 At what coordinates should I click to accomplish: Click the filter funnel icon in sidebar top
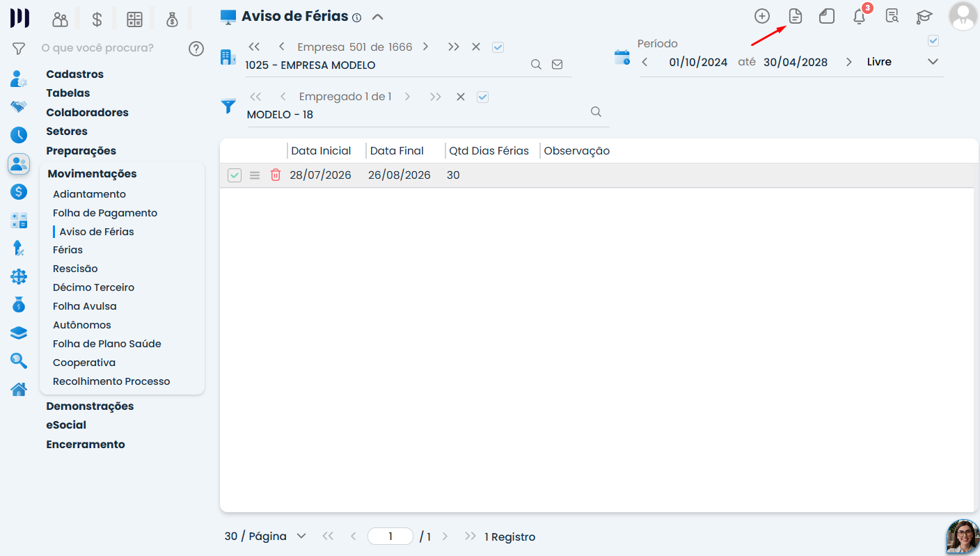click(x=19, y=49)
